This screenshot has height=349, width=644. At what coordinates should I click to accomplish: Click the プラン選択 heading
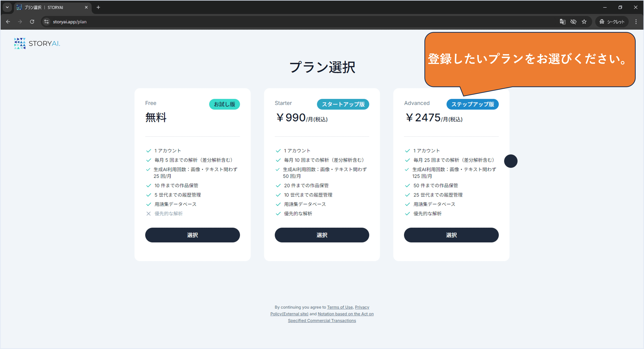(322, 67)
